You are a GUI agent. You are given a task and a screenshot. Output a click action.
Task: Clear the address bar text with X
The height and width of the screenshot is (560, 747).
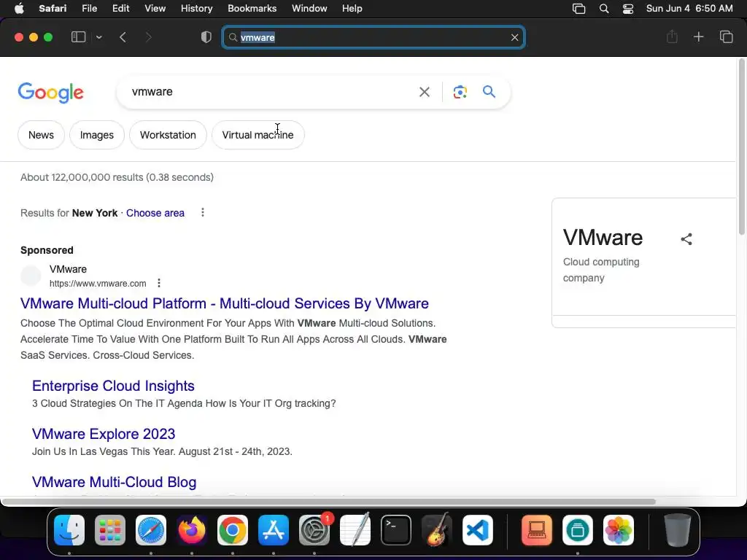point(514,37)
